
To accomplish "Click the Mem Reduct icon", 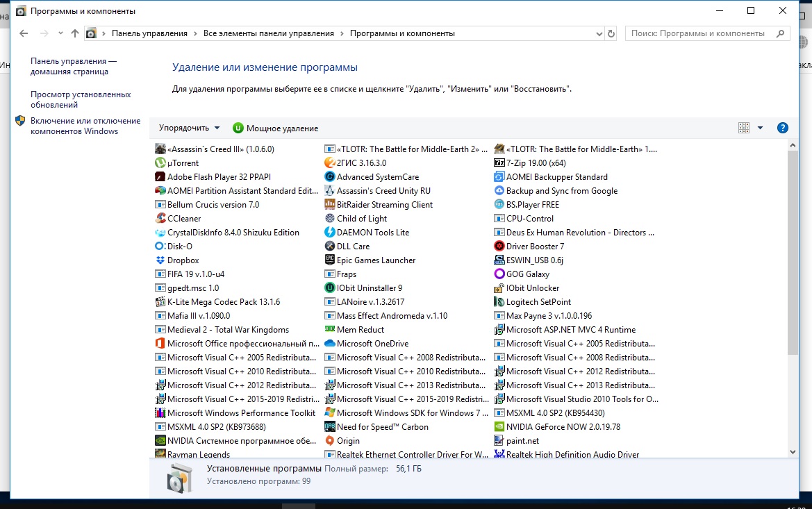I will tap(329, 329).
